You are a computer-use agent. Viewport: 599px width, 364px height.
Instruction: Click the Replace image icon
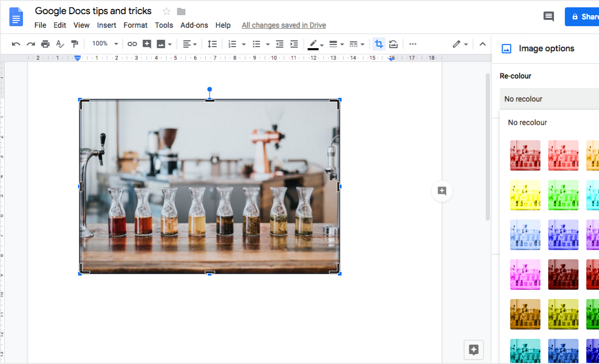pos(393,44)
